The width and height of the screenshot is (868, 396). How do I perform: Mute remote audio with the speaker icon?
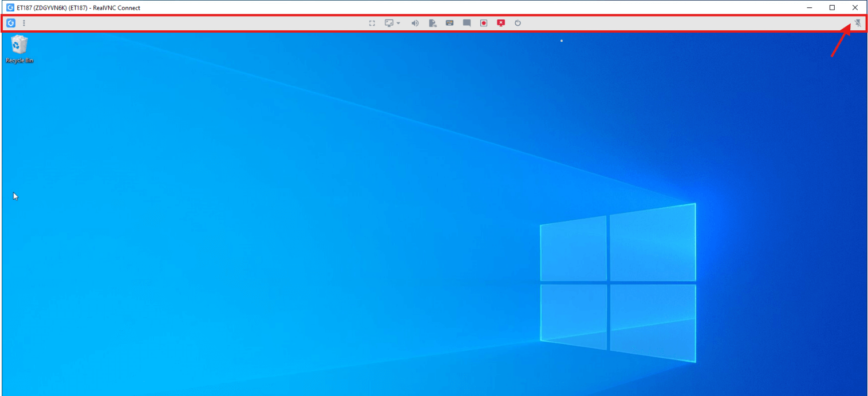pos(415,23)
